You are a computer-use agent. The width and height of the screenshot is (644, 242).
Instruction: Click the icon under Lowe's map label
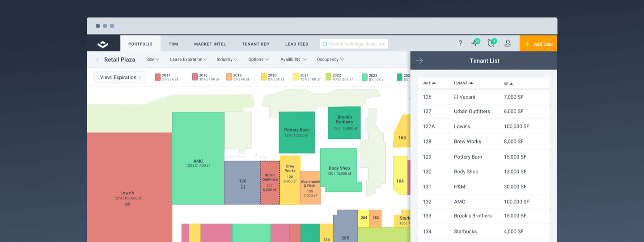127,204
